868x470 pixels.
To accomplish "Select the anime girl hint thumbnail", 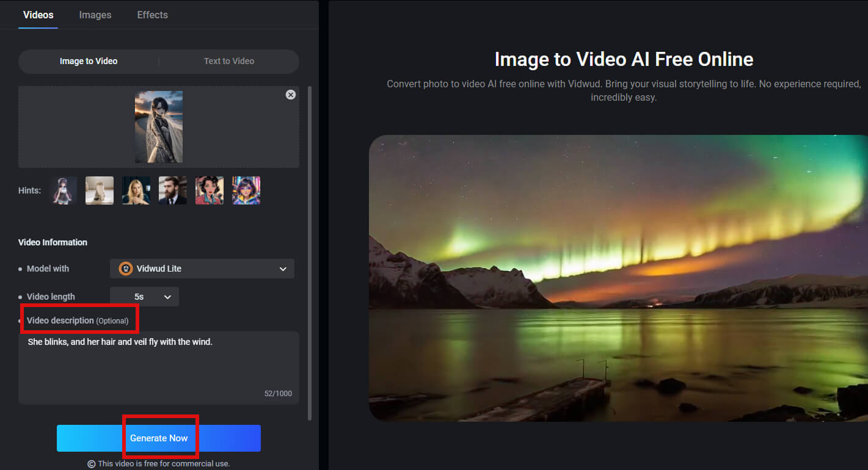I will [64, 190].
